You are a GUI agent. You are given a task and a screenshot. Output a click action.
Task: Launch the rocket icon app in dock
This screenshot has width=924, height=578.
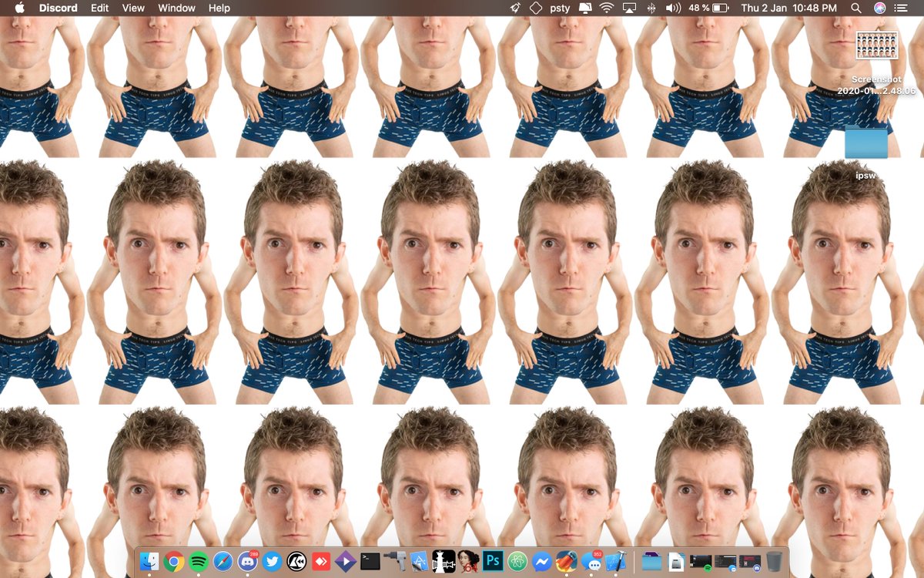click(567, 561)
